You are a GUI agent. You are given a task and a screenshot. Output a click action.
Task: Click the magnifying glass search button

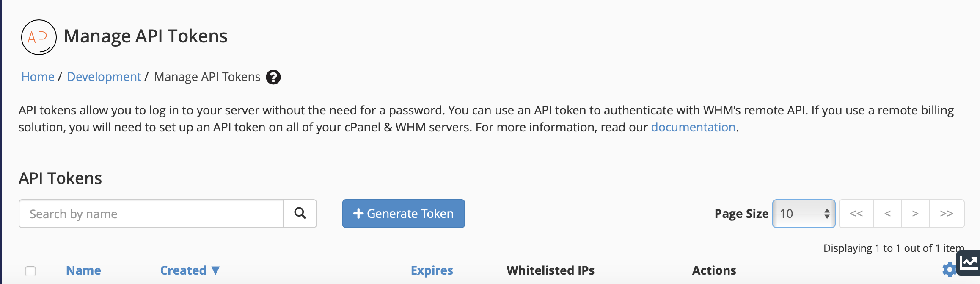(x=300, y=214)
